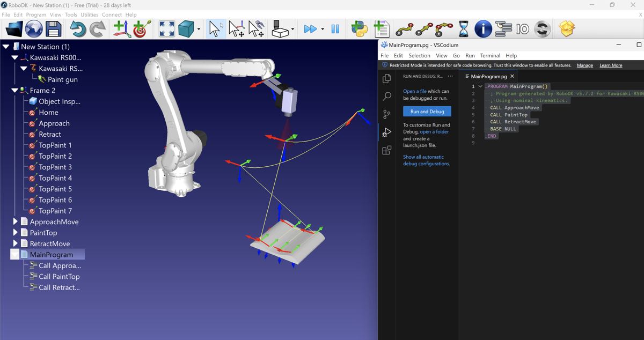Click the Learn More link
Screen dimensions: 644x340
(611, 65)
